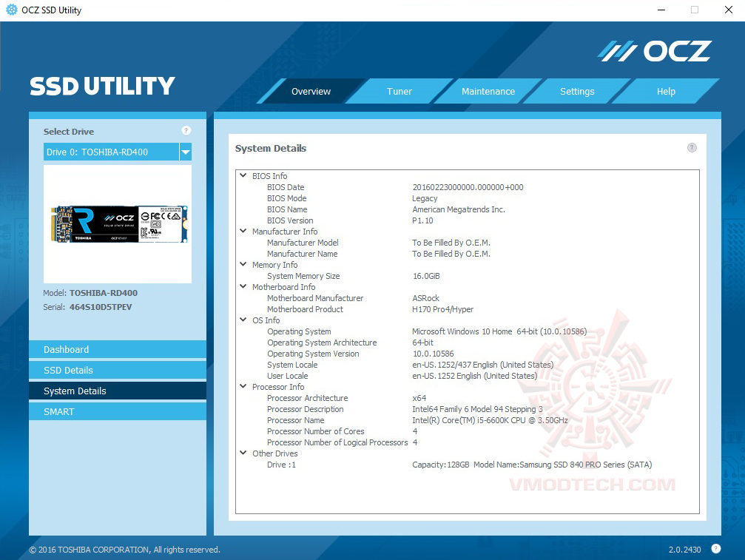Collapse the BIOS Info section

point(243,175)
